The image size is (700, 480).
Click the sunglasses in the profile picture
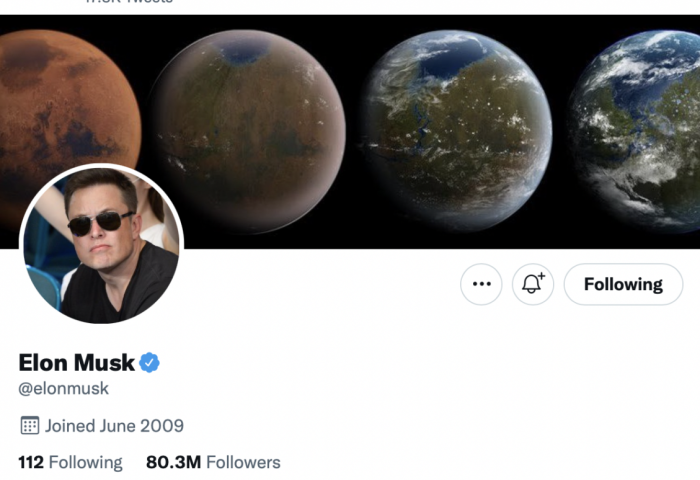(100, 222)
